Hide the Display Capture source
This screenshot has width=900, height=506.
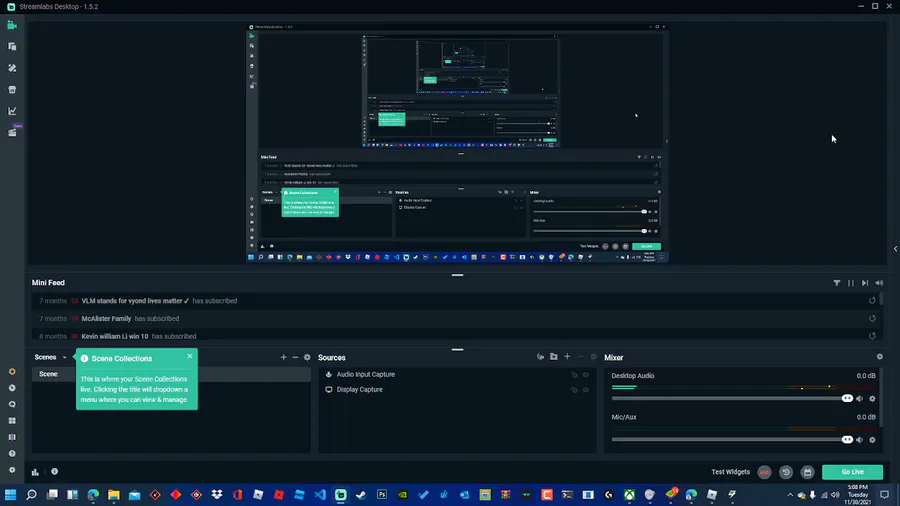585,390
